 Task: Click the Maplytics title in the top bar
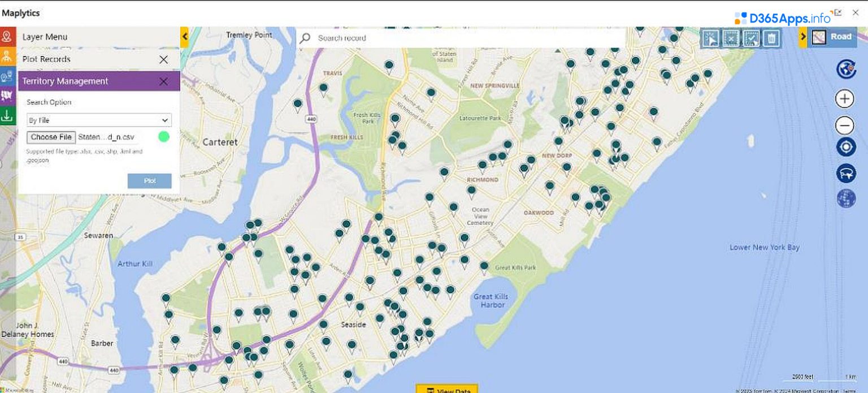[x=20, y=12]
